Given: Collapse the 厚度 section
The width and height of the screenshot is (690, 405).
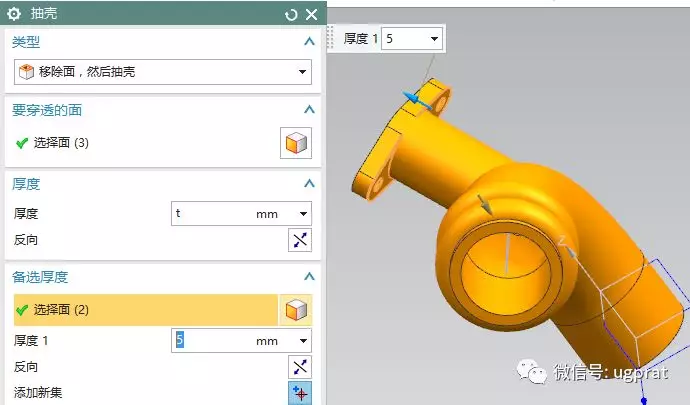Looking at the screenshot, I should click(309, 184).
